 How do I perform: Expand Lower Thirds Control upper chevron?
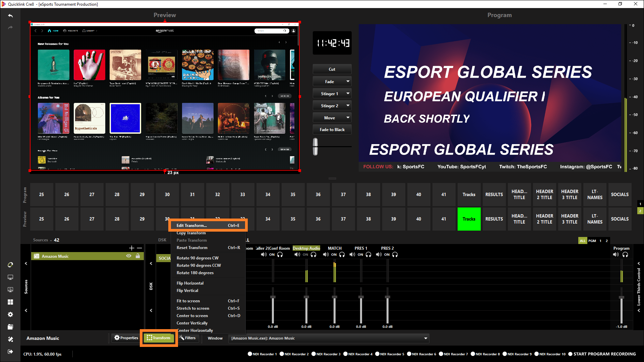(639, 263)
